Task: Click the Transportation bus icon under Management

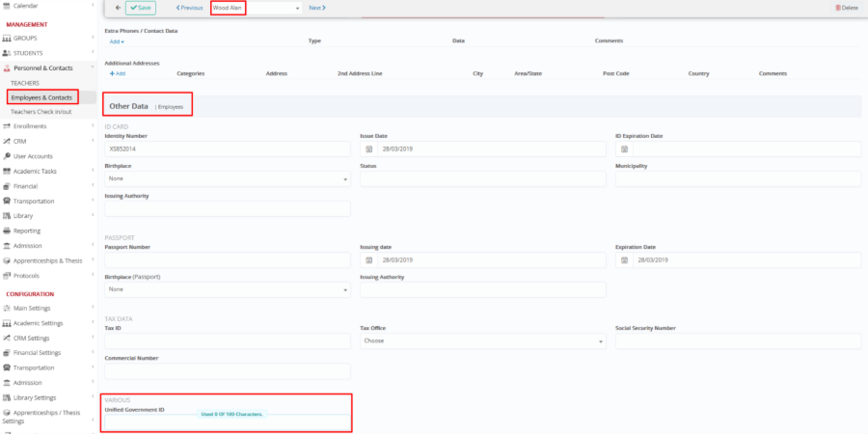Action: [x=7, y=202]
